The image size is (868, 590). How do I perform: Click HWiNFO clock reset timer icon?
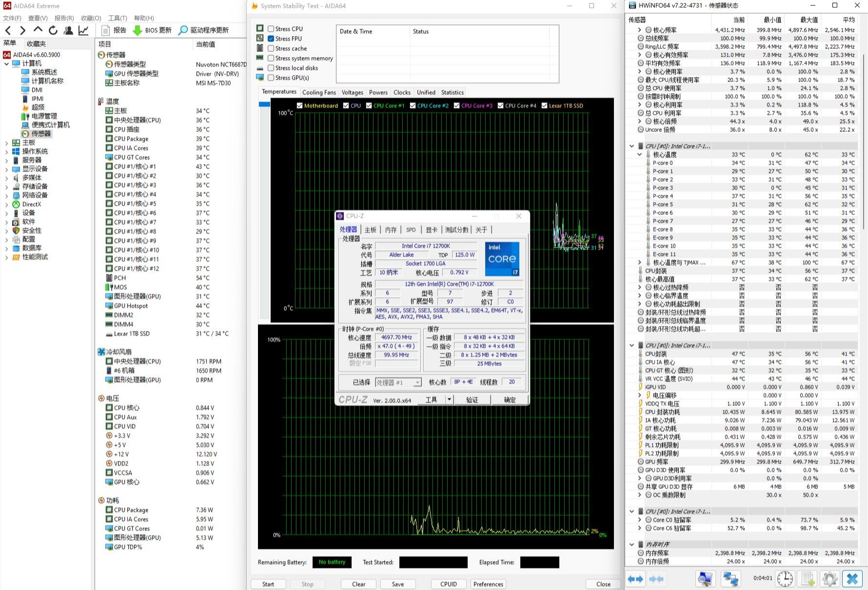(x=785, y=579)
